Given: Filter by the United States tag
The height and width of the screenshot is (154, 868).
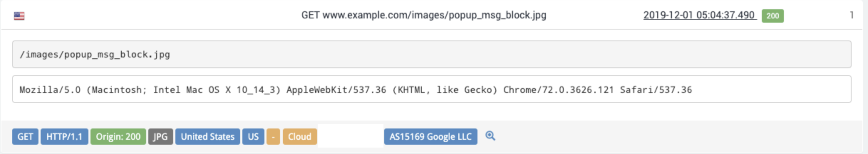Looking at the screenshot, I should coord(208,137).
